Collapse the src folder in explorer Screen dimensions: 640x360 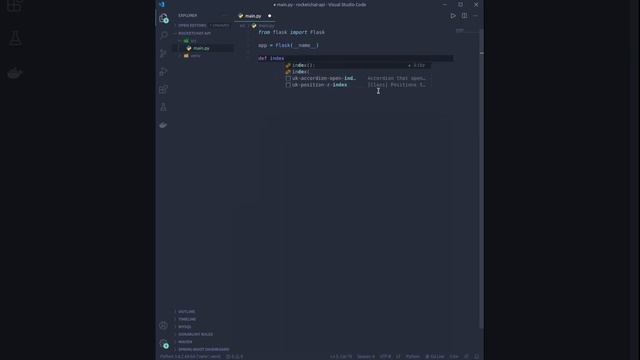point(193,41)
